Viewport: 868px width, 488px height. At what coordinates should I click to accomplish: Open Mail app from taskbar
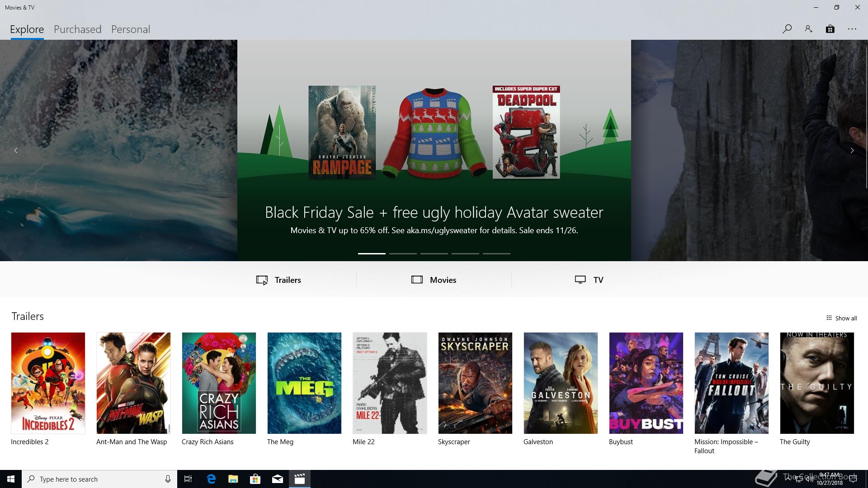click(x=277, y=479)
